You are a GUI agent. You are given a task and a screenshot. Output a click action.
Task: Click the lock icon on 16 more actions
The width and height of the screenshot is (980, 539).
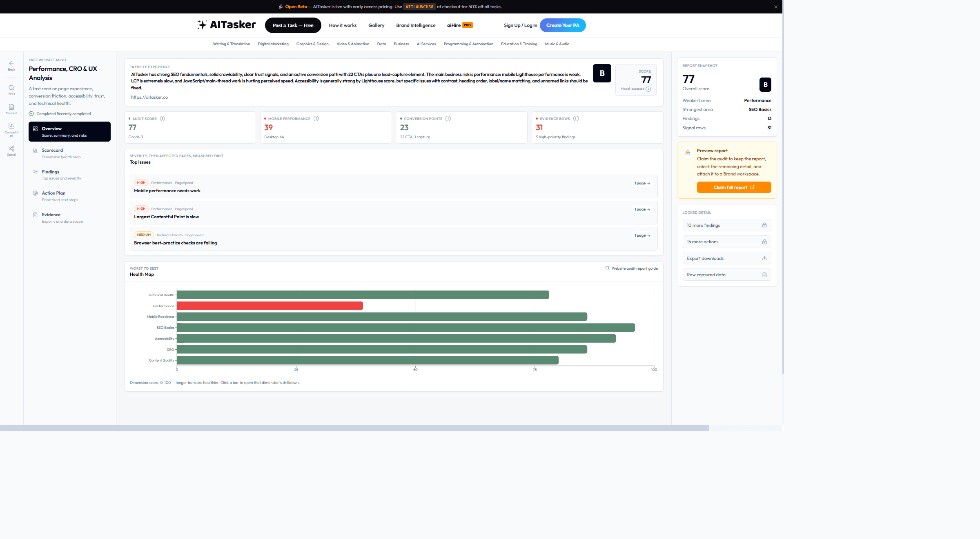(x=764, y=242)
